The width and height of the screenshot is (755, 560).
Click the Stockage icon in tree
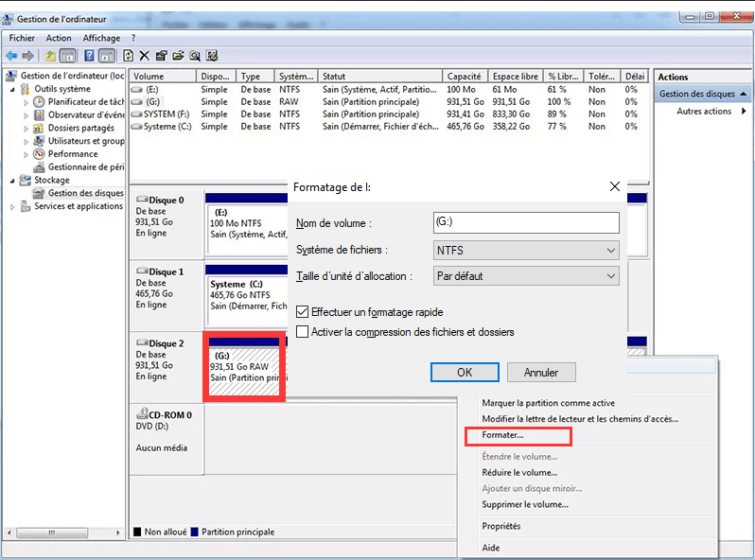tap(25, 180)
